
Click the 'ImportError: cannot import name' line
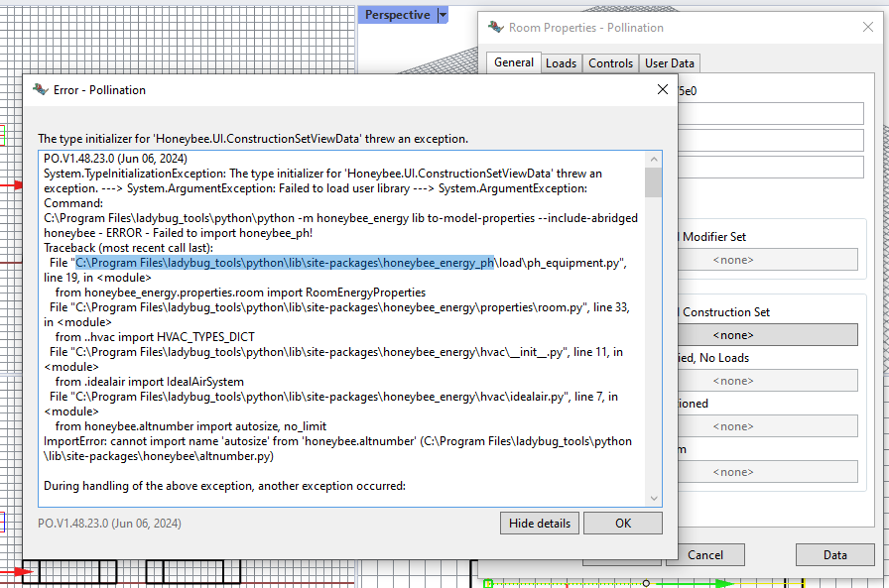point(338,448)
